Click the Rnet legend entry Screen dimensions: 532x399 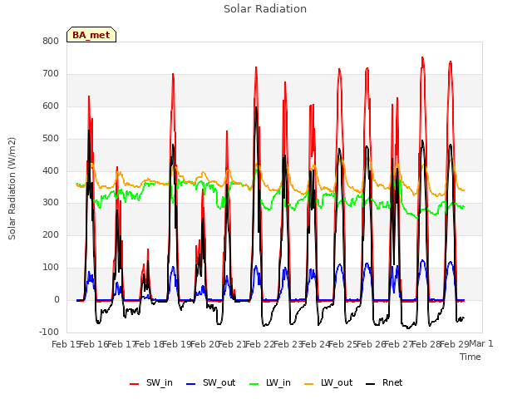[384, 382]
